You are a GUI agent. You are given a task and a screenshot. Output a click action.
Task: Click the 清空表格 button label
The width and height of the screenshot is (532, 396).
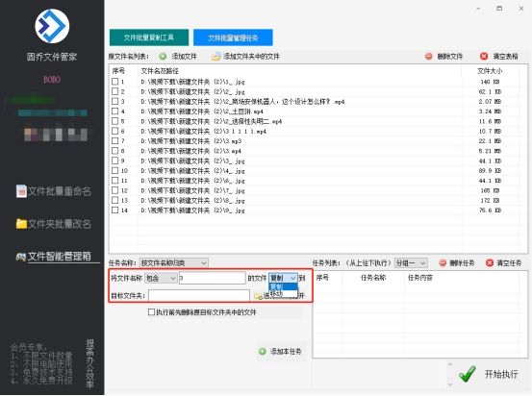[x=505, y=57]
